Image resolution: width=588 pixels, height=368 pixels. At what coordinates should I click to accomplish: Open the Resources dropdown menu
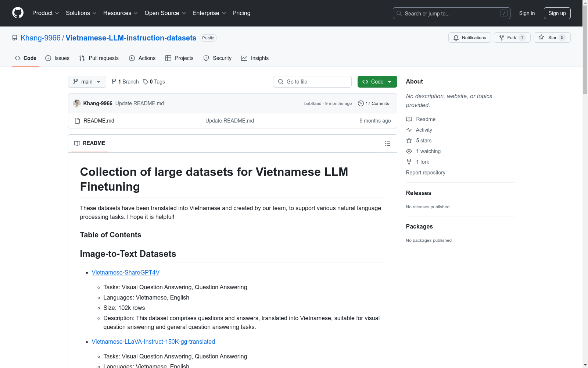[121, 13]
